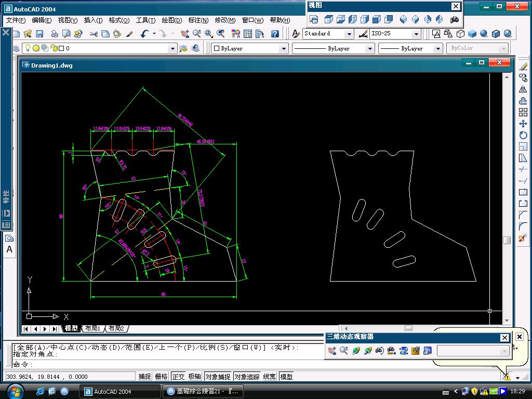This screenshot has width=532, height=399.
Task: Click the Multiline Text 'A' tool
Action: pyautogui.click(x=9, y=250)
